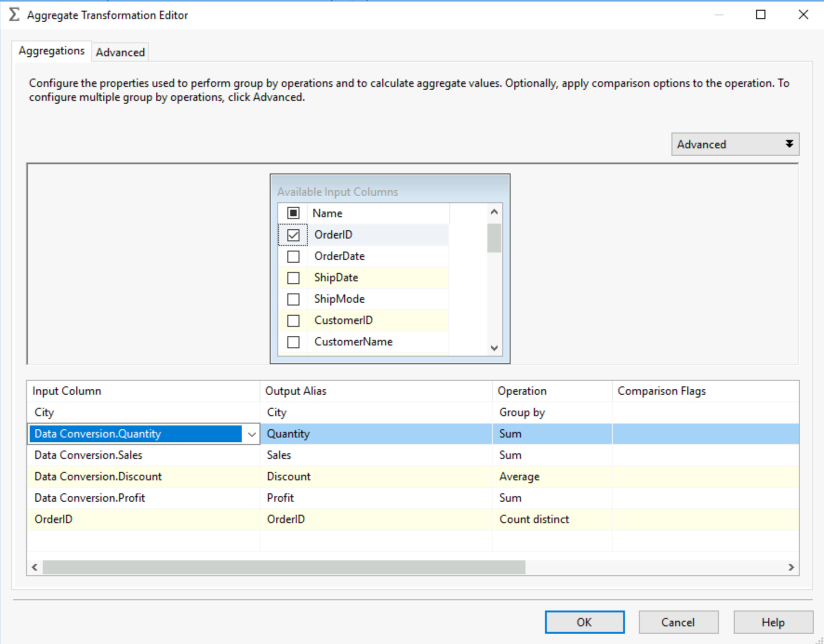Viewport: 824px width, 644px height.
Task: Click the Sum operation for Profit row
Action: [x=552, y=498]
